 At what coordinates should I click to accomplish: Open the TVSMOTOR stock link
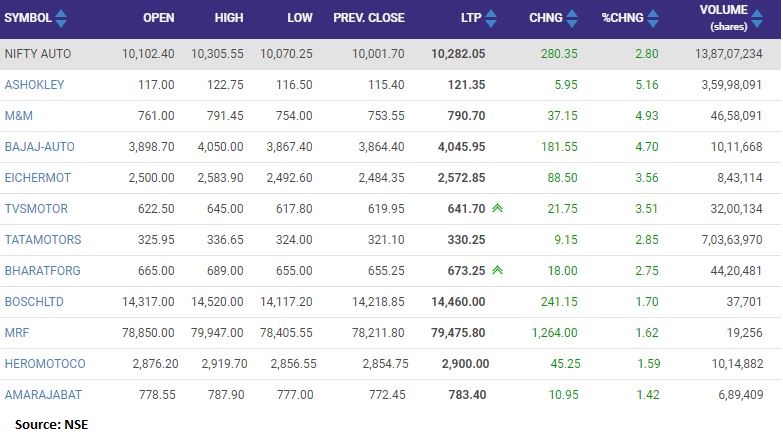tap(36, 209)
